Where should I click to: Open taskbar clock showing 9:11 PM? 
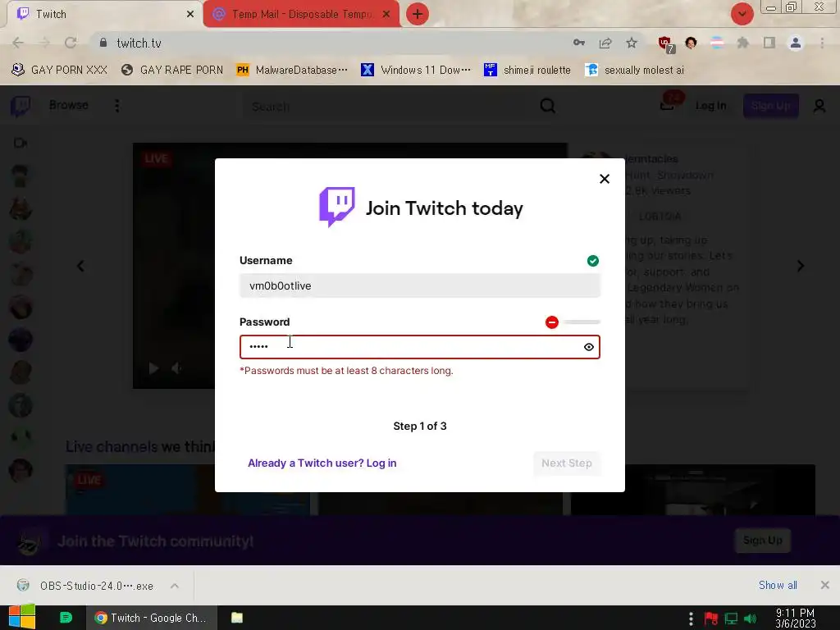point(795,619)
